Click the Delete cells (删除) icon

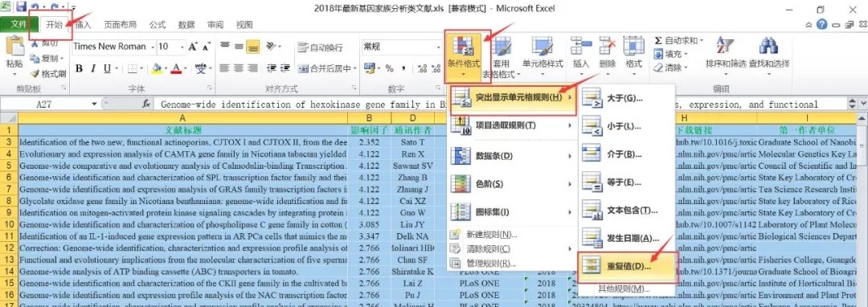(x=608, y=47)
